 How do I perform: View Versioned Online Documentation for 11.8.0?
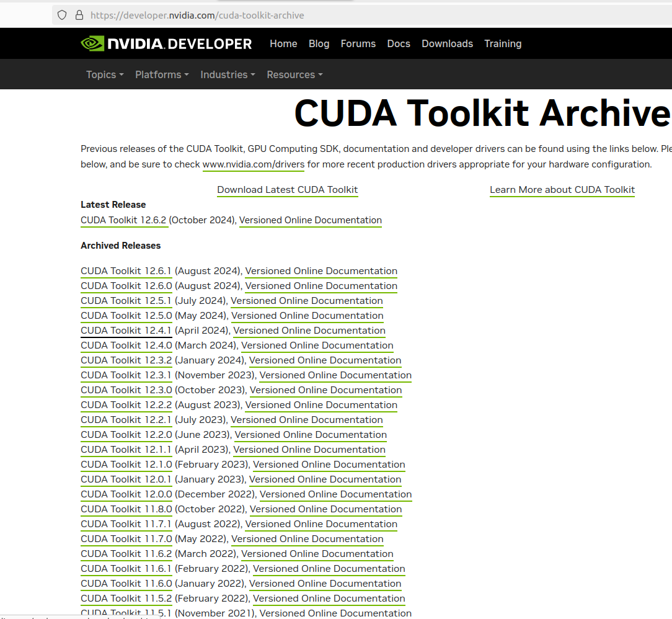click(x=325, y=509)
